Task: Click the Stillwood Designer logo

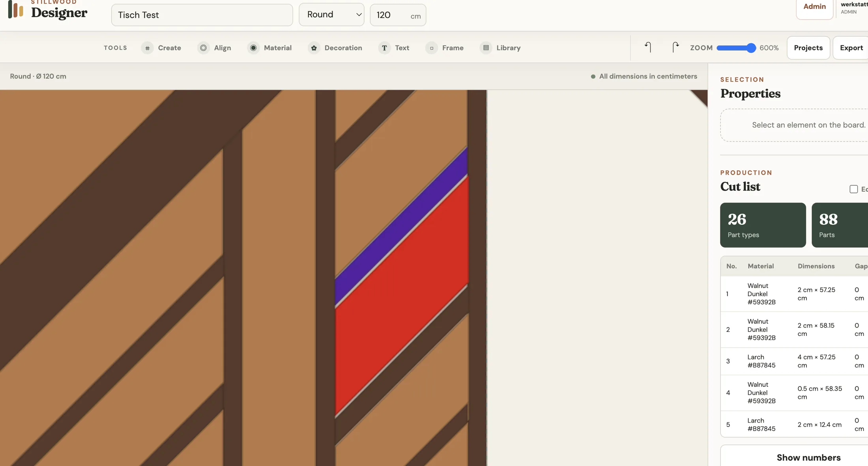Action: [x=47, y=9]
